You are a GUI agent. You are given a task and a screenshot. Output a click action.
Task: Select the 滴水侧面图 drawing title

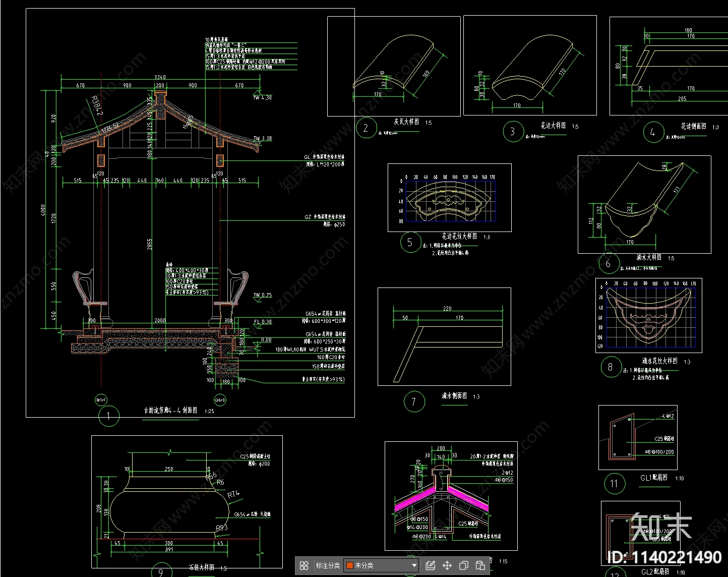(x=454, y=396)
